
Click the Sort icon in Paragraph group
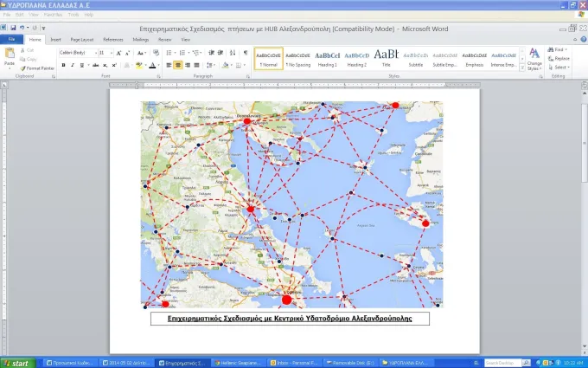pyautogui.click(x=233, y=53)
